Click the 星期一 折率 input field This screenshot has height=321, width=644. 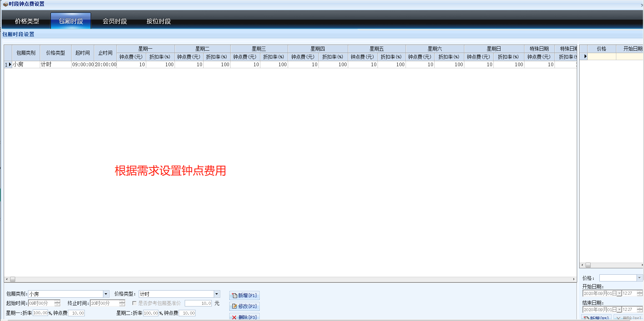[41, 313]
